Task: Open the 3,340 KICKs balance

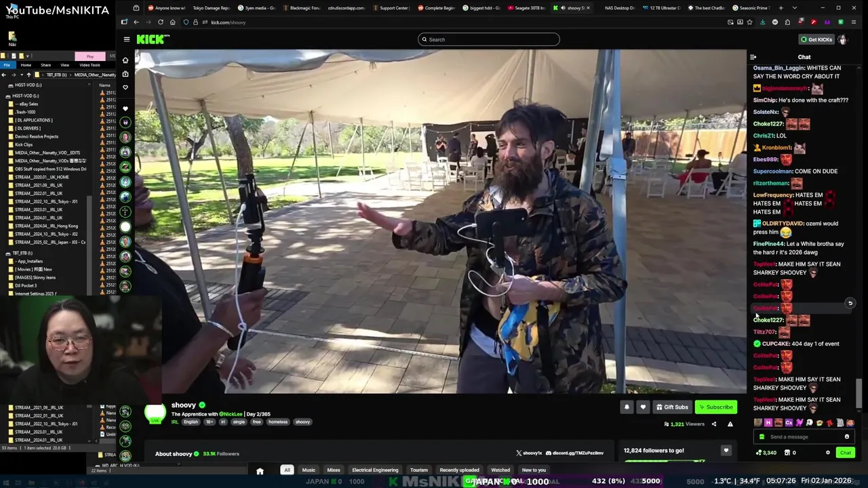Action: (766, 453)
